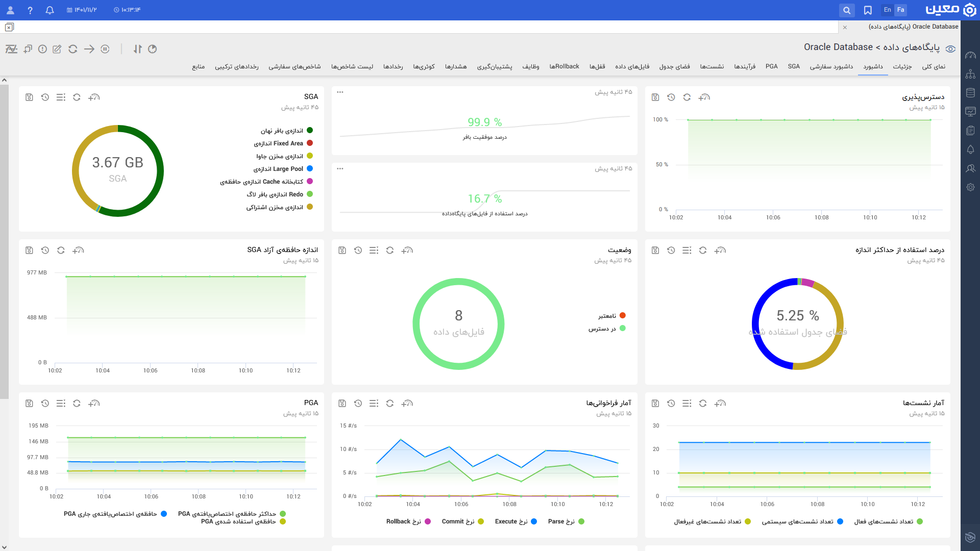The width and height of the screenshot is (980, 551).
Task: Click the bookmark icon in the top bar
Action: pyautogui.click(x=868, y=10)
